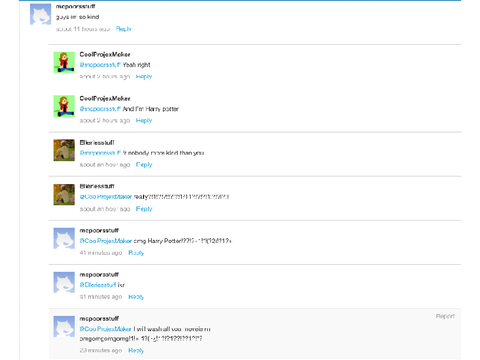Open CoolProjexMaker username above 'Yeah right'
Screen dimensions: 480x360
pyautogui.click(x=105, y=54)
